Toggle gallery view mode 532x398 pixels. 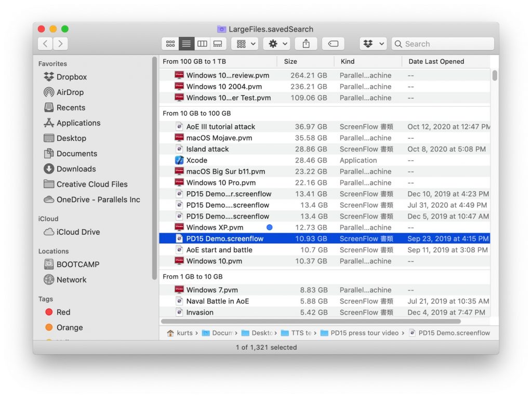218,44
